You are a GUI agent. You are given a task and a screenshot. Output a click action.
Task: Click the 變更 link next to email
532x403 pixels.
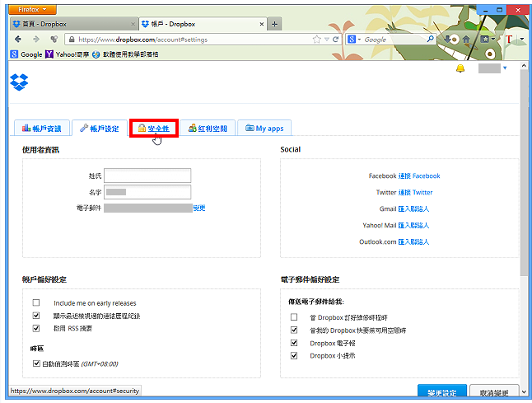(199, 209)
